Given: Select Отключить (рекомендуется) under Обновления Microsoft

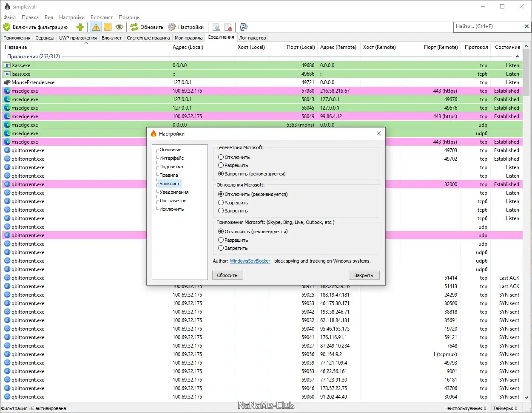Looking at the screenshot, I should [x=253, y=194].
